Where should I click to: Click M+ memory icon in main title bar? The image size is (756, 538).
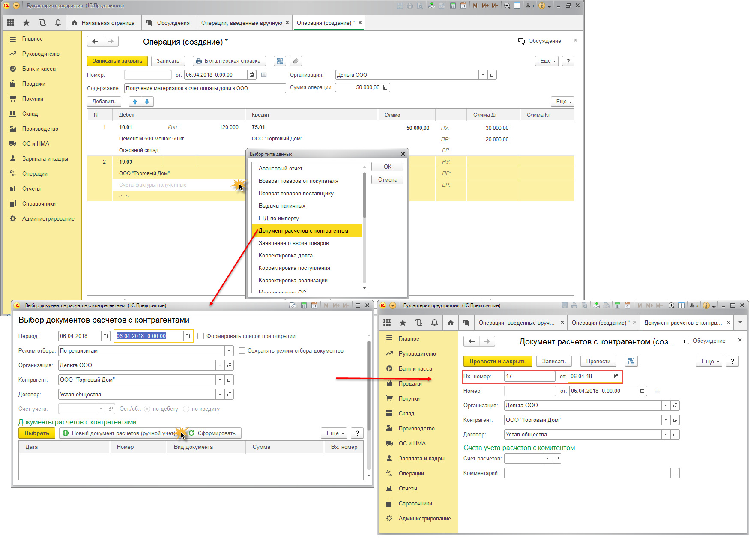[485, 6]
